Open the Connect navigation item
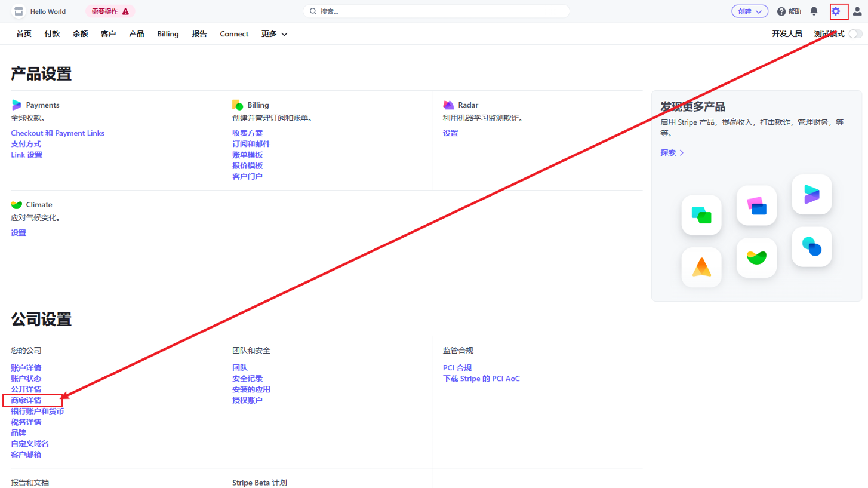The width and height of the screenshot is (868, 488). coord(234,34)
